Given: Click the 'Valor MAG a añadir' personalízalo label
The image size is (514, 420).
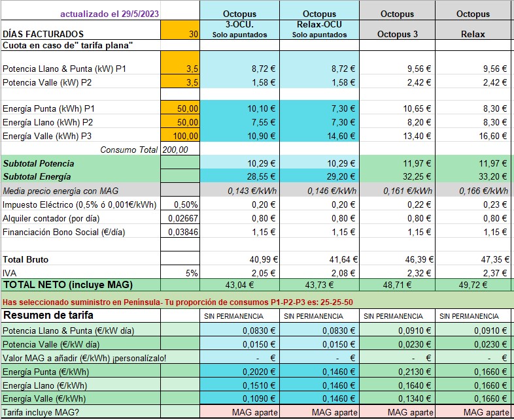Looking at the screenshot, I should [84, 358].
